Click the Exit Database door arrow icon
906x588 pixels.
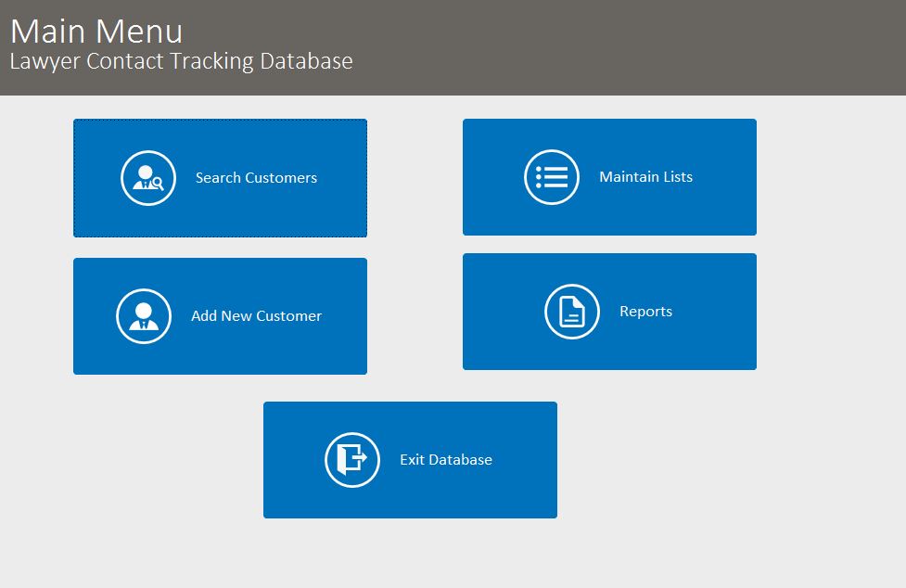tap(351, 460)
